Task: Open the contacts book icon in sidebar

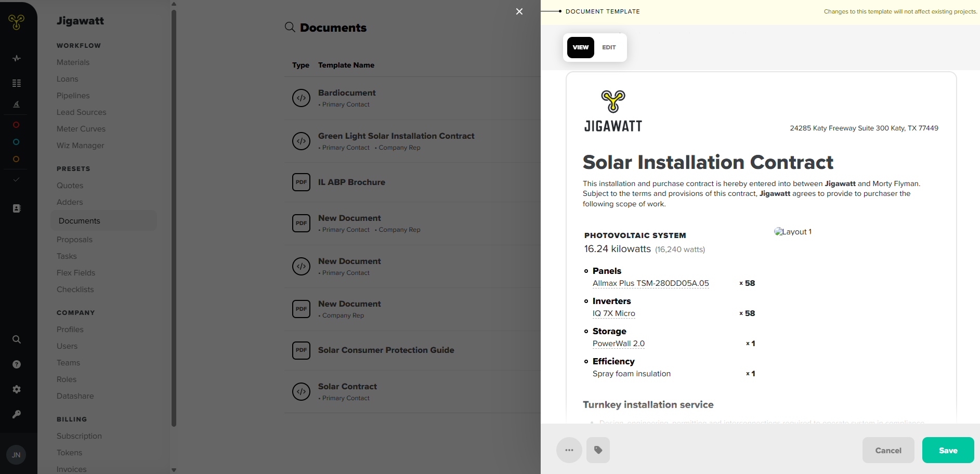Action: coord(17,208)
